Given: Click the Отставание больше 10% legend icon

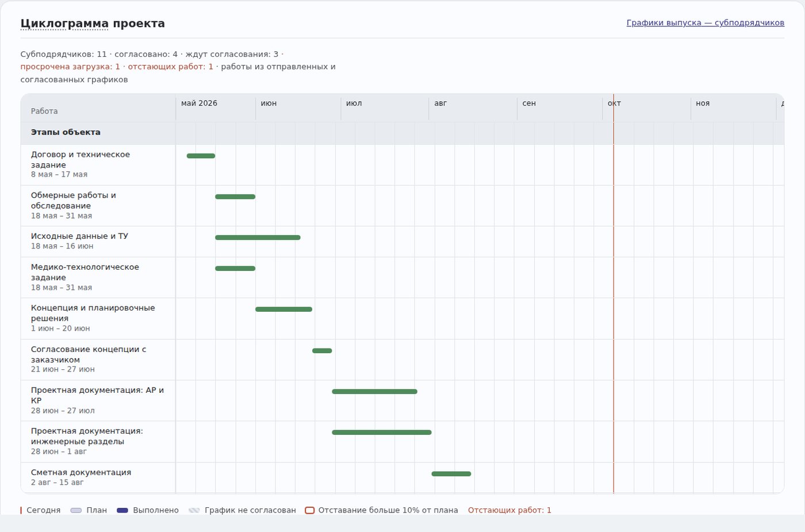Looking at the screenshot, I should [309, 510].
